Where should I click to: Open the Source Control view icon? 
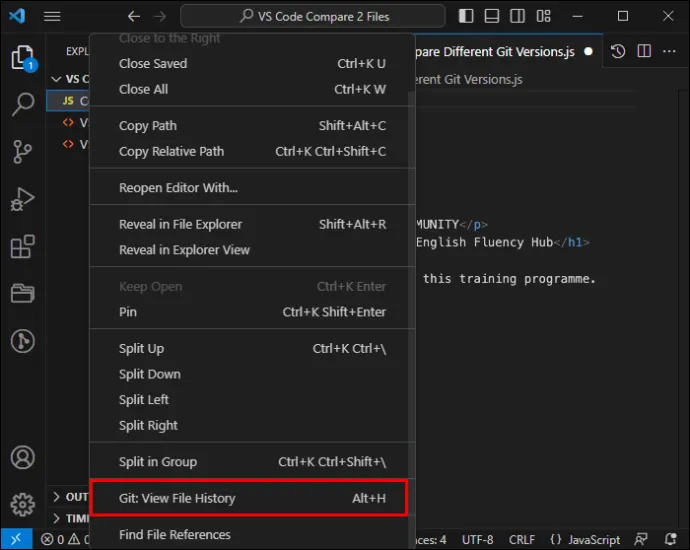(x=22, y=152)
